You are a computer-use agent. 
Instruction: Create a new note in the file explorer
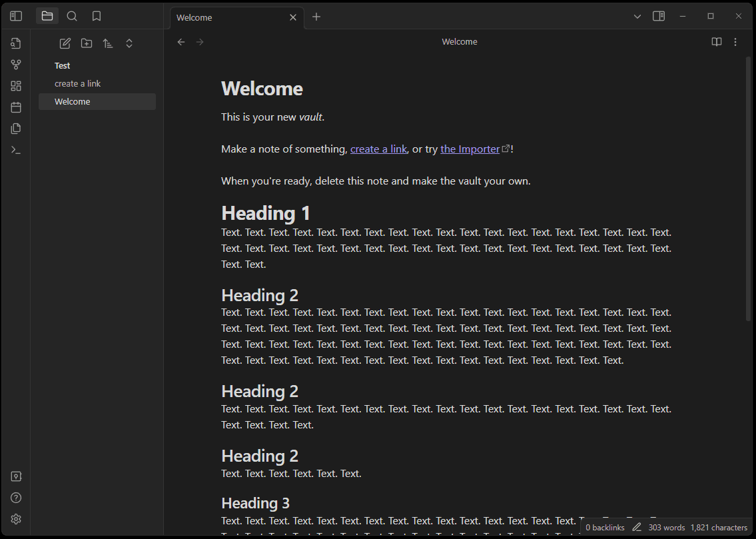coord(65,43)
